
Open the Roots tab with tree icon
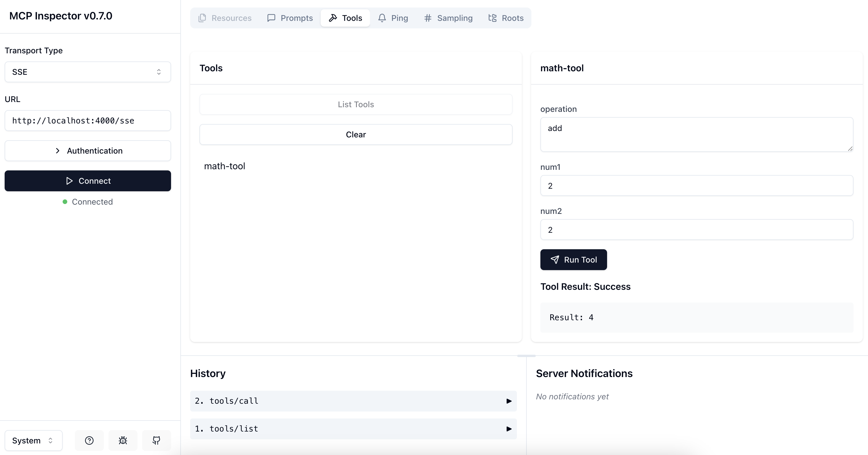506,18
